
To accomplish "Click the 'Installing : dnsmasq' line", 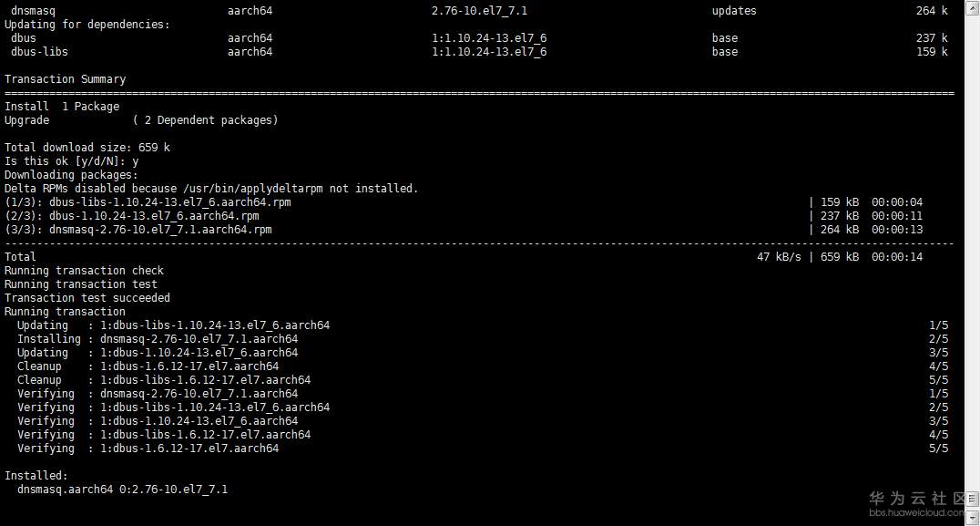I will click(x=157, y=339).
